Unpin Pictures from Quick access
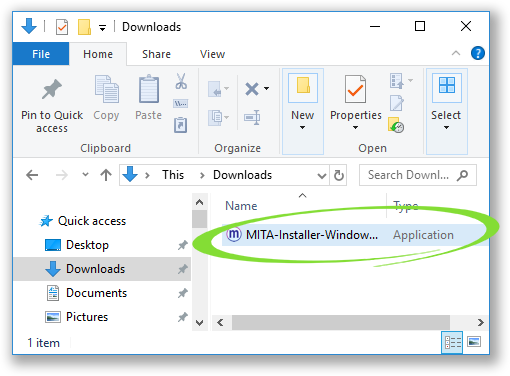510x376 pixels. pyautogui.click(x=182, y=317)
